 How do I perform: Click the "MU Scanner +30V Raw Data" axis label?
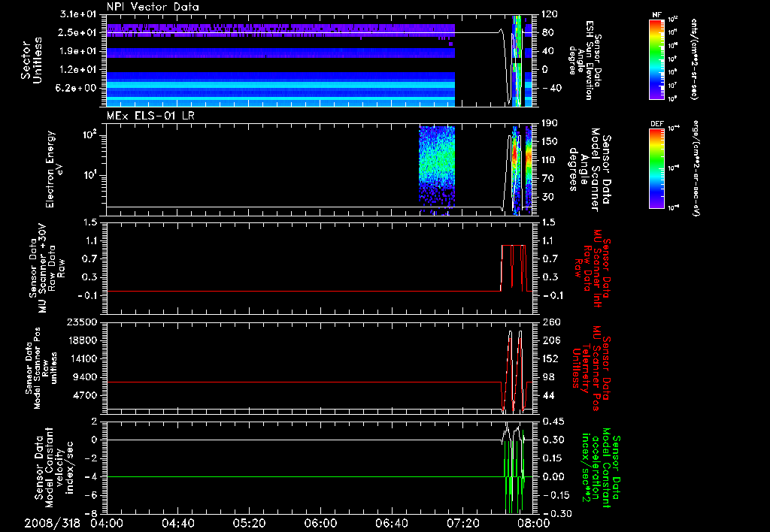47,268
